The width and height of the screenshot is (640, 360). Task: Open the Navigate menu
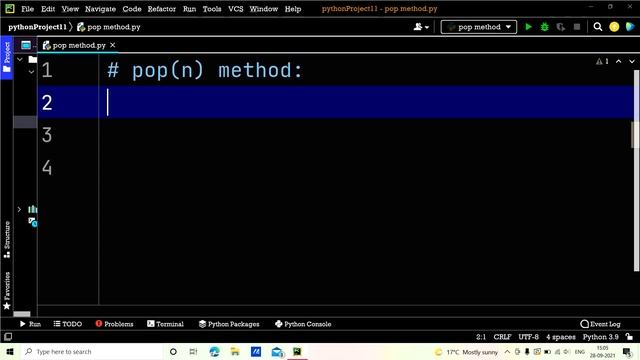coord(100,9)
